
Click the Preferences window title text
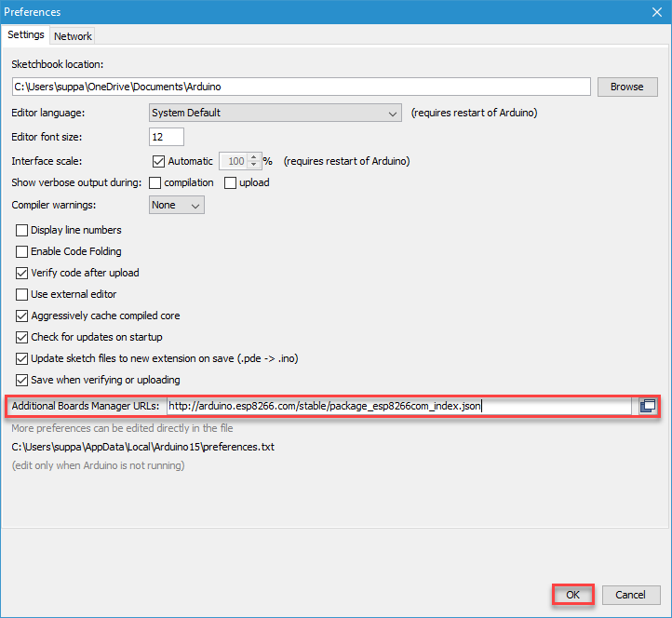[33, 12]
